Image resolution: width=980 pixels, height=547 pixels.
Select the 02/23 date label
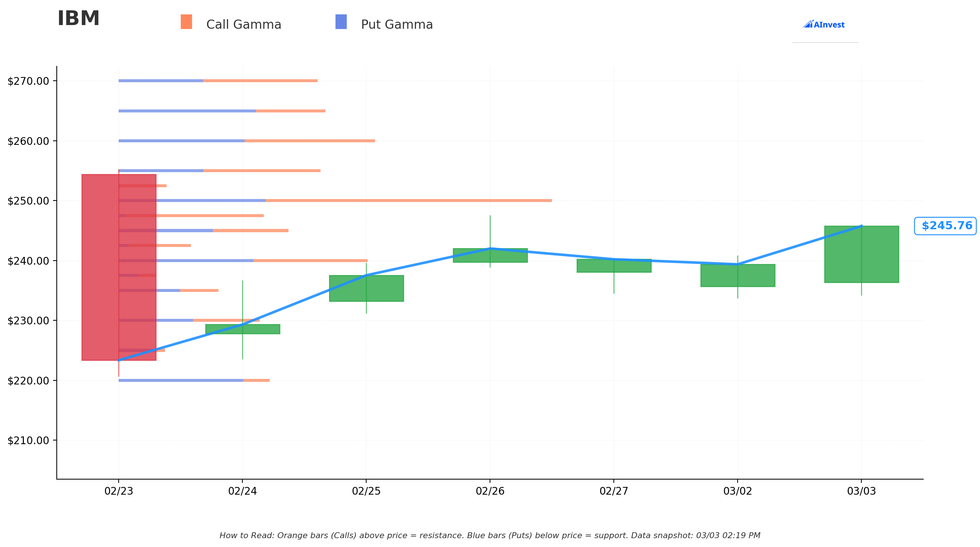point(119,491)
